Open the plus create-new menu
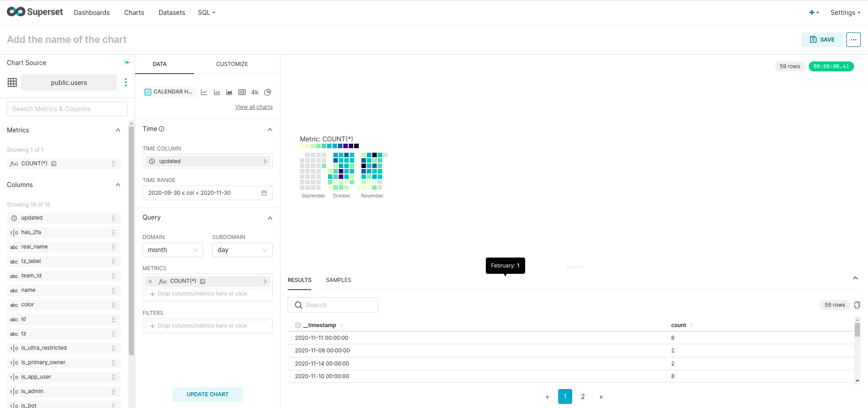Viewport: 868px width, 408px height. [x=814, y=13]
